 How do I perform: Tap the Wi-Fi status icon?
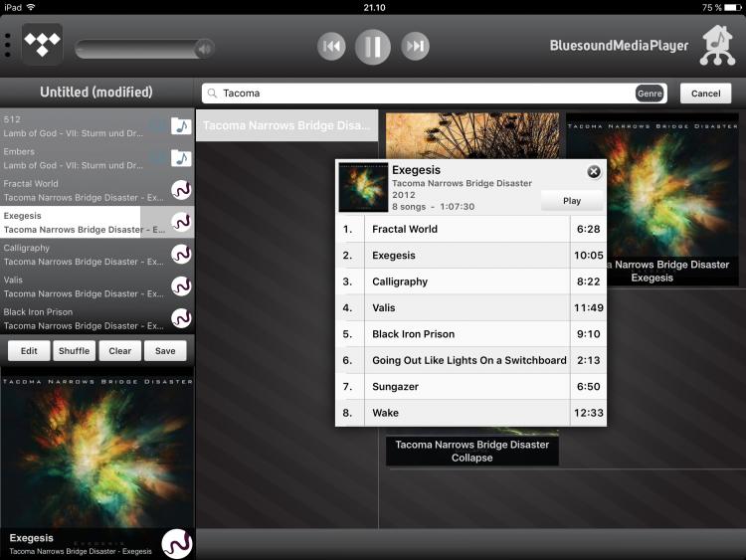pos(31,7)
